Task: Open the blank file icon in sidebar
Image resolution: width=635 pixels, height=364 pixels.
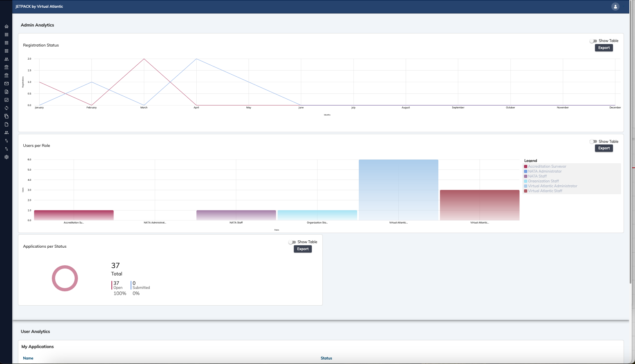Action: pos(7,124)
